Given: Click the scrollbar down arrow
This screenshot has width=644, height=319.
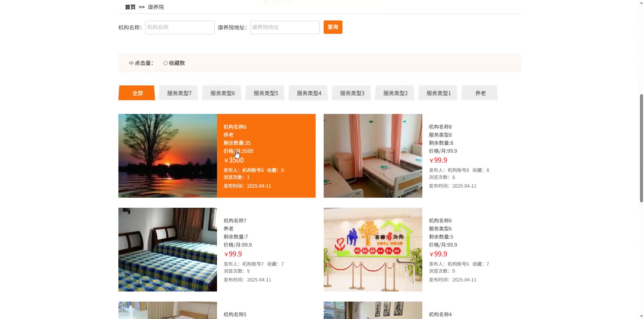Looking at the screenshot, I should click(641, 316).
